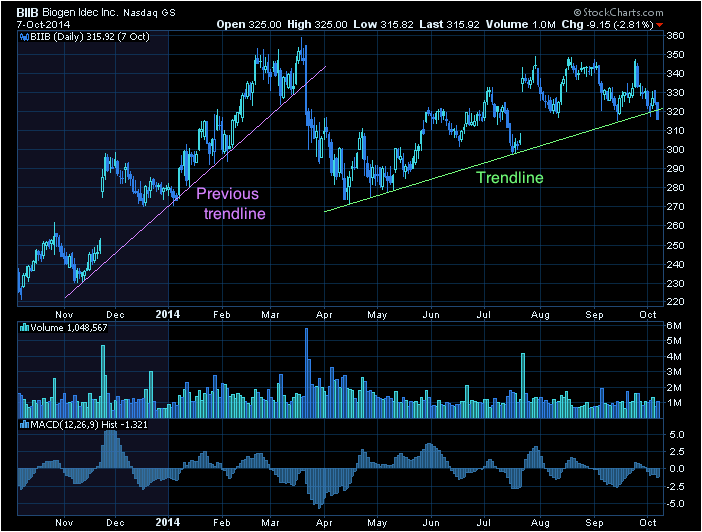Click the 360 price axis label
The image size is (702, 532).
click(x=676, y=35)
